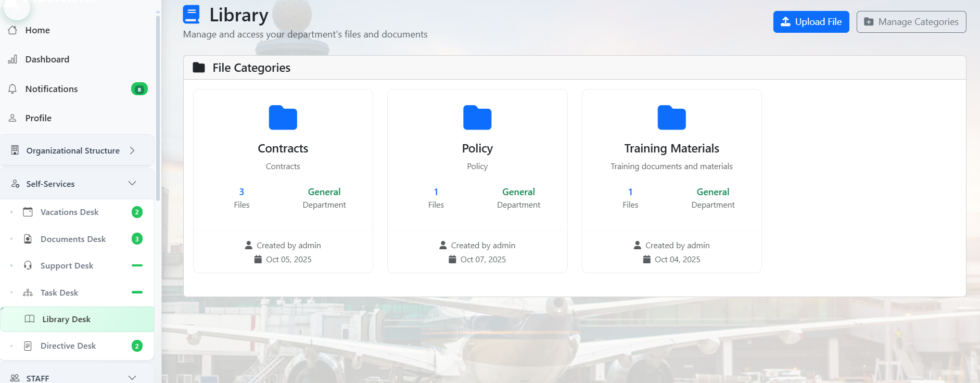
Task: Click the Notifications count badge
Action: pos(139,89)
